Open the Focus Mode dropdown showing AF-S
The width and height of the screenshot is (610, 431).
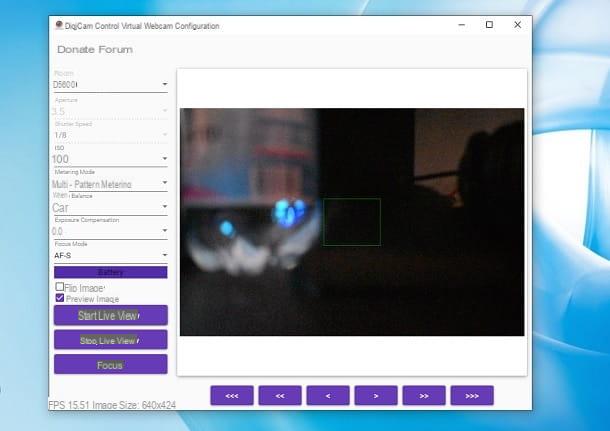point(110,255)
